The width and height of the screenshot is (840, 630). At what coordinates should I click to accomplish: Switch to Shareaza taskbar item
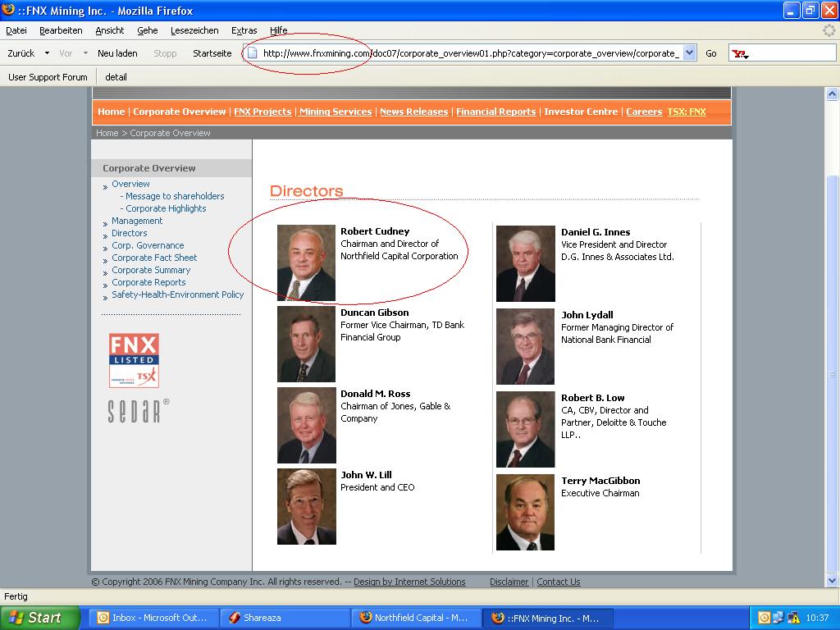(284, 618)
